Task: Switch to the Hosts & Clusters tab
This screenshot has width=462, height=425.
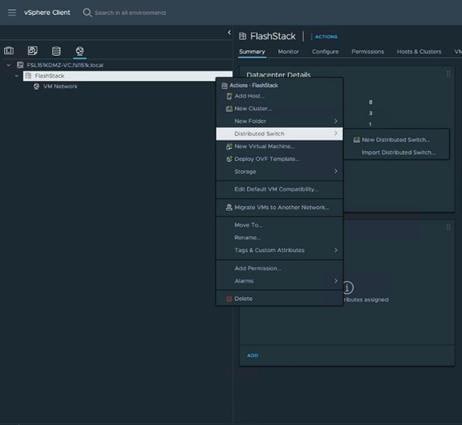Action: coord(419,52)
